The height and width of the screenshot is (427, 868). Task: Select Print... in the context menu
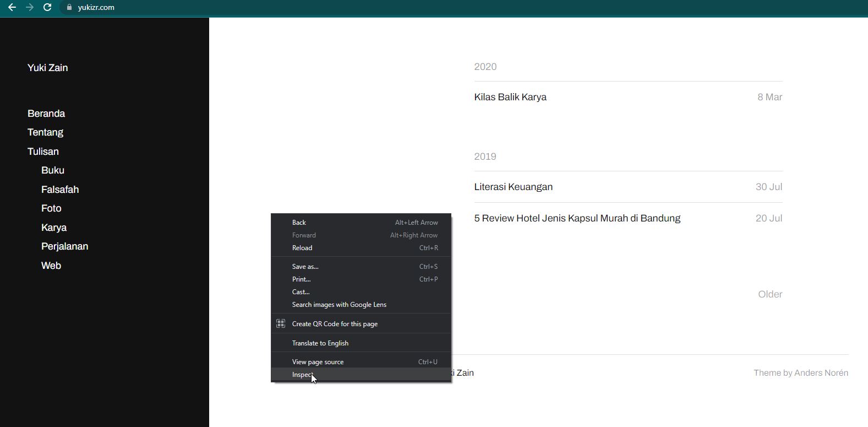point(301,279)
